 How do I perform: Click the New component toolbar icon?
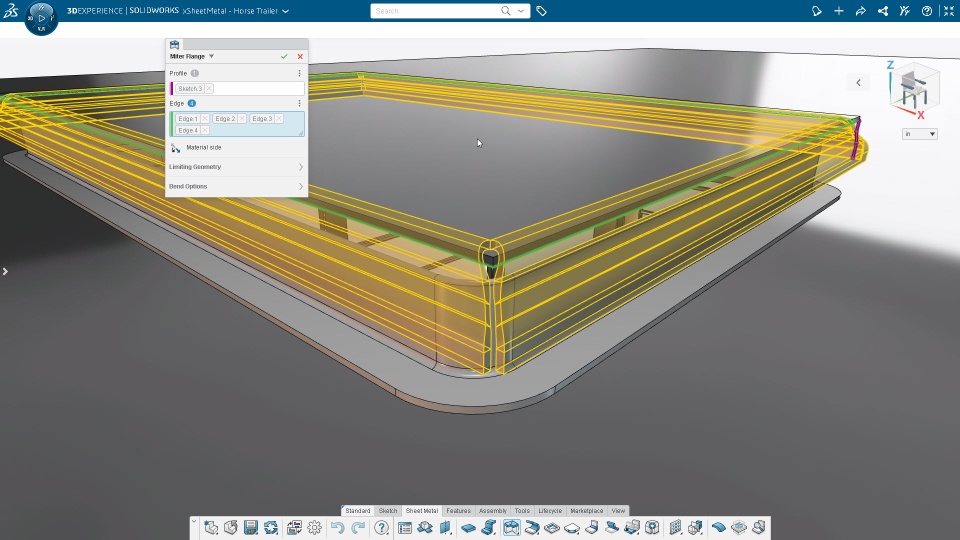tap(211, 527)
